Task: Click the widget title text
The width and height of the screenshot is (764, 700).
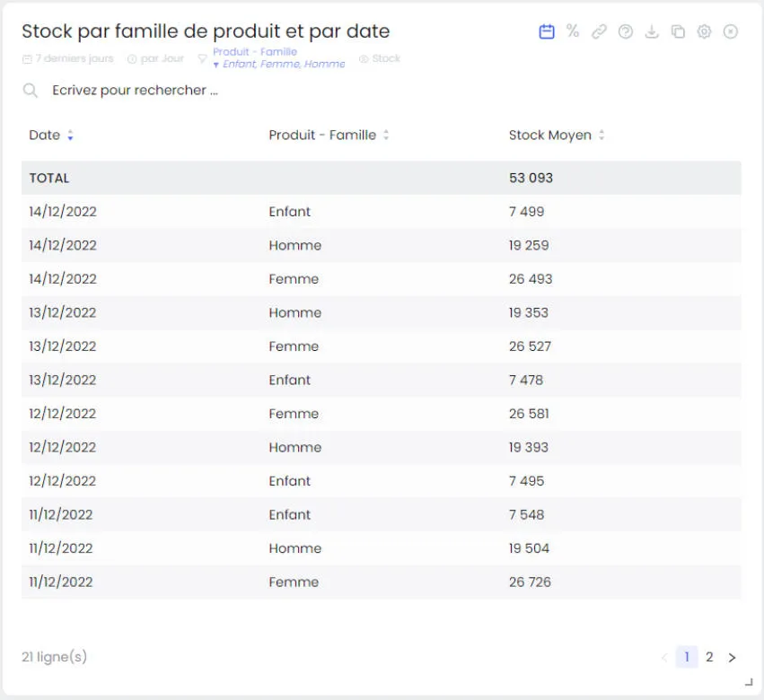Action: pyautogui.click(x=206, y=31)
